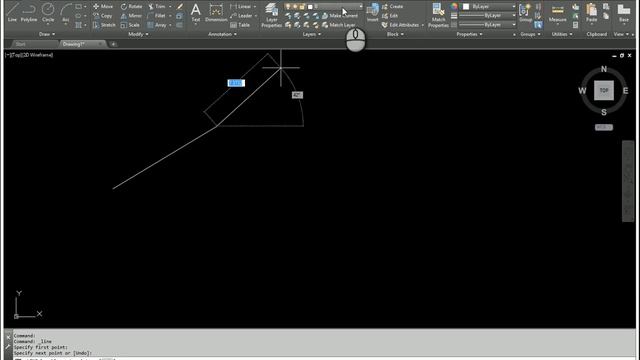Activate the Array command
Image resolution: width=640 pixels, height=360 pixels.
point(157,25)
